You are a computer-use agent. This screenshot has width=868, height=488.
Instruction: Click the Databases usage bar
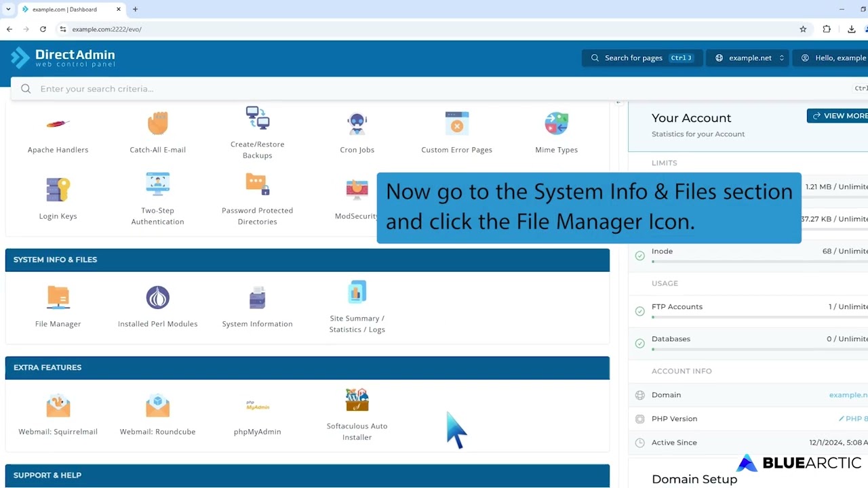(x=759, y=349)
